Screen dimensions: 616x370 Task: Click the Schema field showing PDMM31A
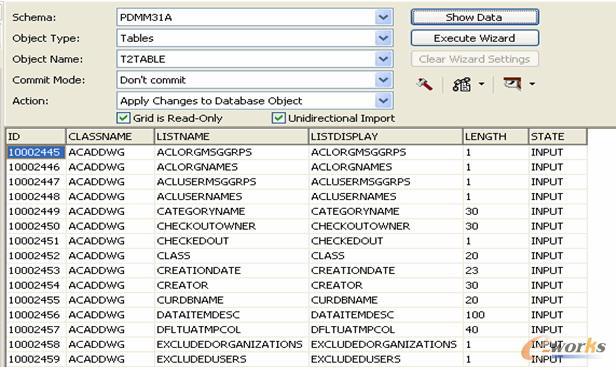[x=255, y=17]
